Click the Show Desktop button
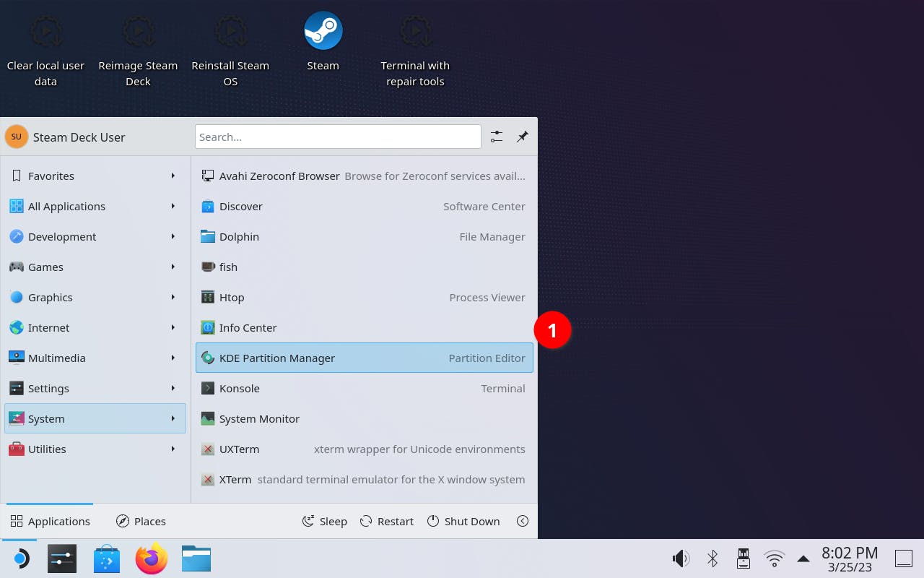Viewport: 924px width, 578px height. pos(904,558)
